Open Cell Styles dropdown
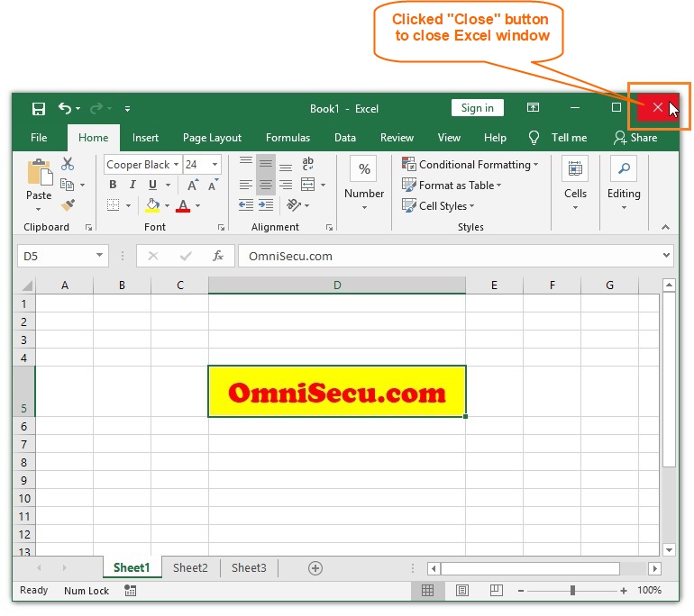The width and height of the screenshot is (694, 616). 438,206
